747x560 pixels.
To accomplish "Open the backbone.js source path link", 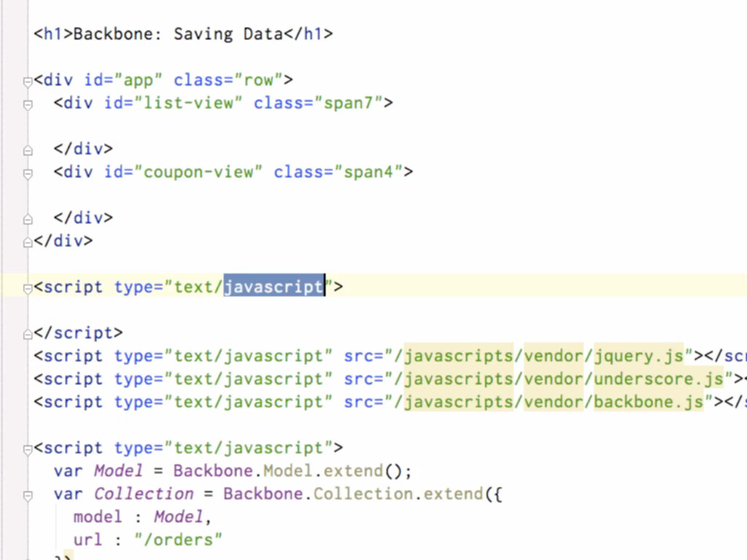I will 553,402.
